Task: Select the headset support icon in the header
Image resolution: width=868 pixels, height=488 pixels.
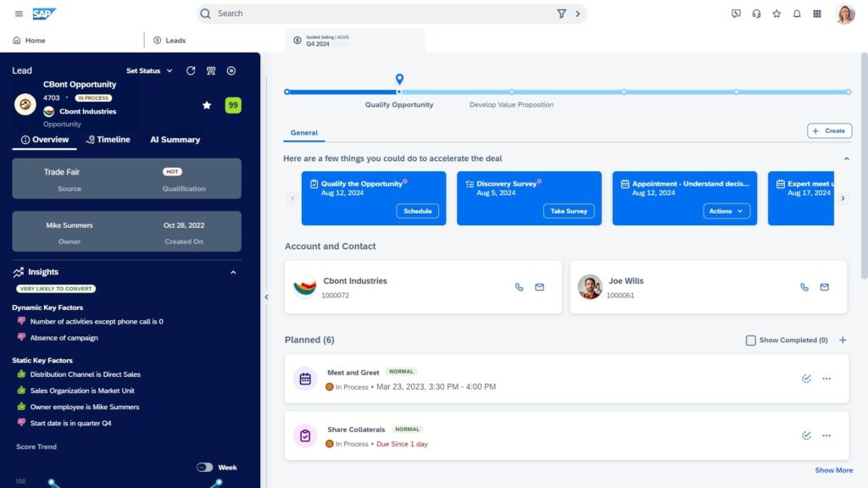Action: click(757, 14)
